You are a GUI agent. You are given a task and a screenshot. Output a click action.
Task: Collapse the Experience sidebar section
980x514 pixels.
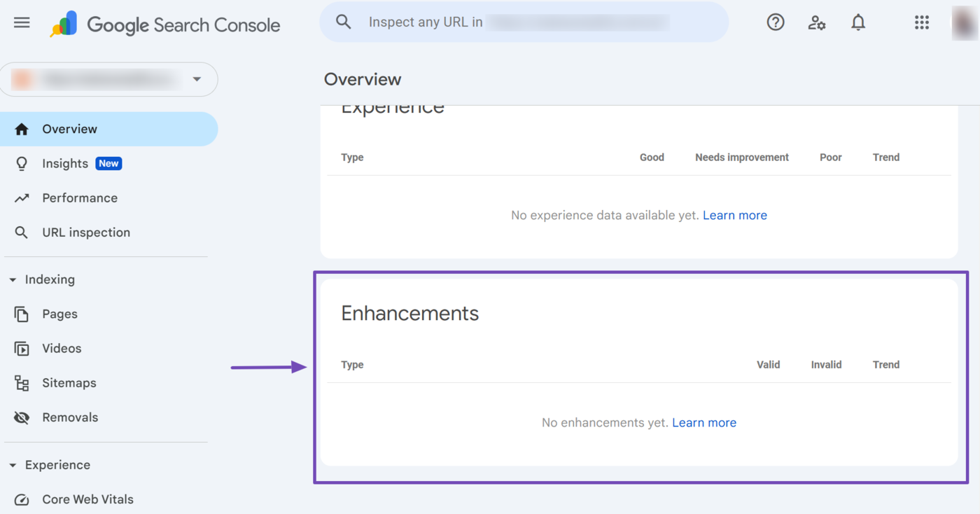pyautogui.click(x=13, y=466)
